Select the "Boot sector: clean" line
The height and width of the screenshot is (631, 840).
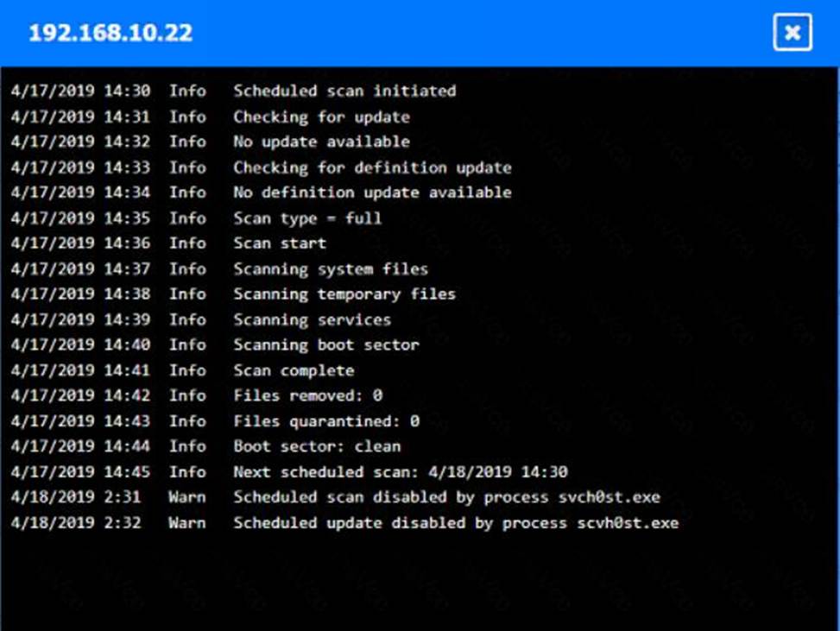tap(317, 447)
